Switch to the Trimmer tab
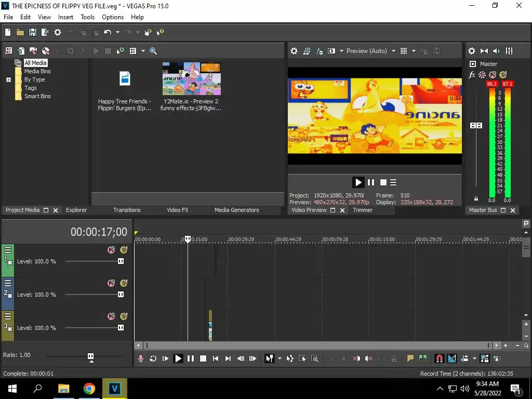Viewport: 532px width, 399px height. coord(362,210)
